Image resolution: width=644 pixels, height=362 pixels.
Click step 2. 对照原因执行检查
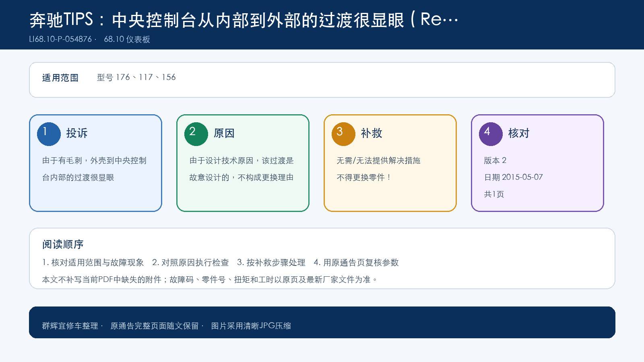190,263
